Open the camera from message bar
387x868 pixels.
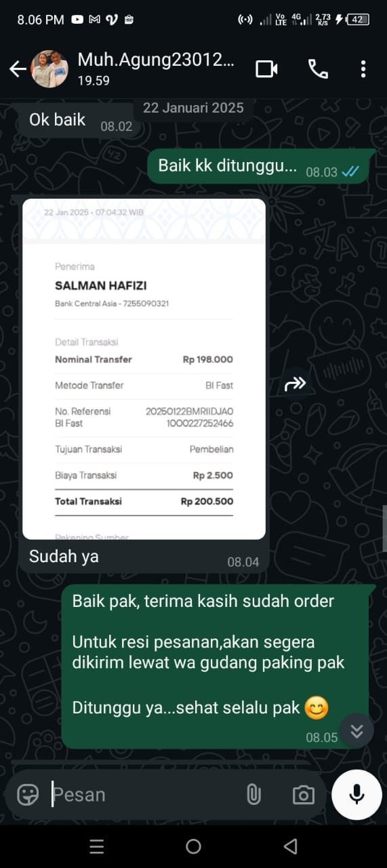click(x=303, y=795)
